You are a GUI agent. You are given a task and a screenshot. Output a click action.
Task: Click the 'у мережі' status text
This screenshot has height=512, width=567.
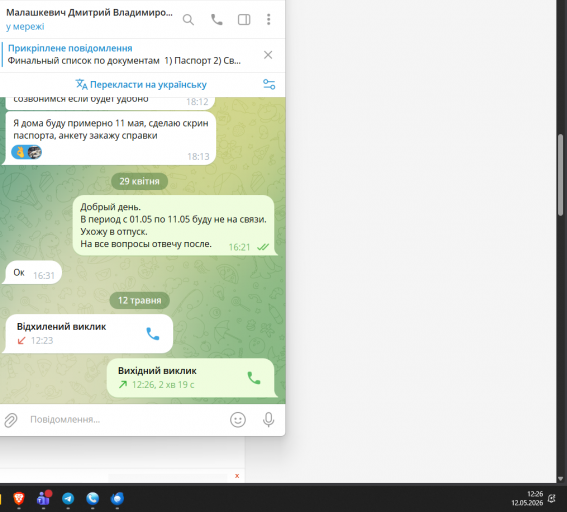point(25,27)
